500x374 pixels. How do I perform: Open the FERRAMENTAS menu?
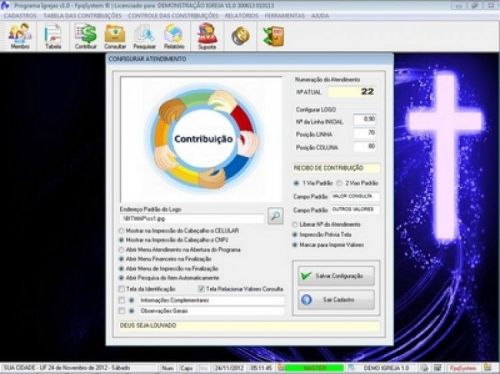tap(285, 16)
